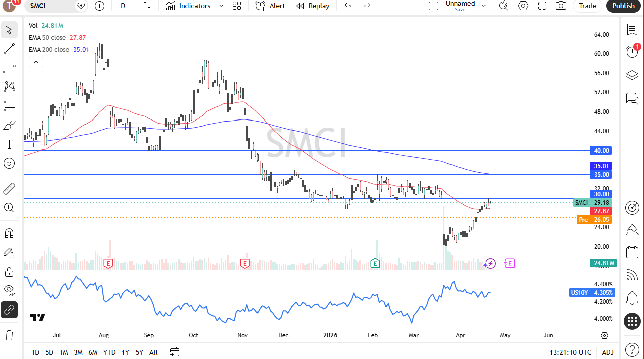This screenshot has height=359, width=644.
Task: Open the watchlist panel
Action: coord(632,29)
